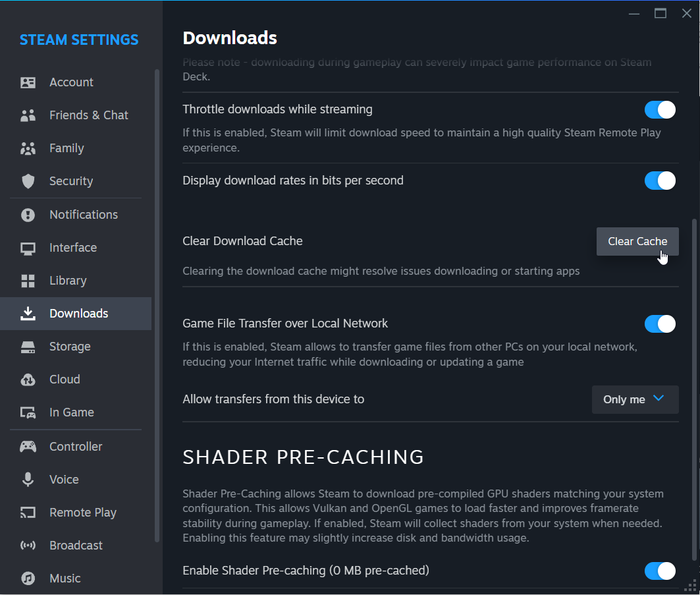Select the In Game settings entry
Screen dimensions: 700x595
(72, 412)
